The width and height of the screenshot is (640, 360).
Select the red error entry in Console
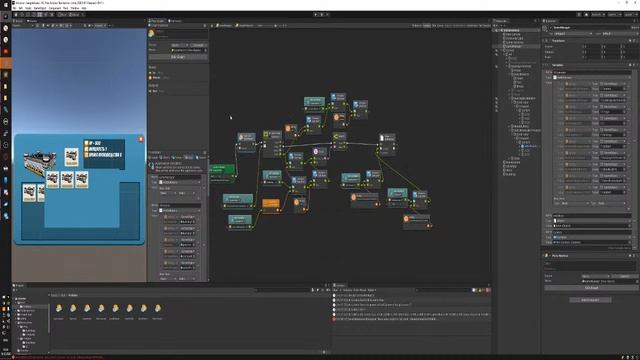tap(411, 319)
